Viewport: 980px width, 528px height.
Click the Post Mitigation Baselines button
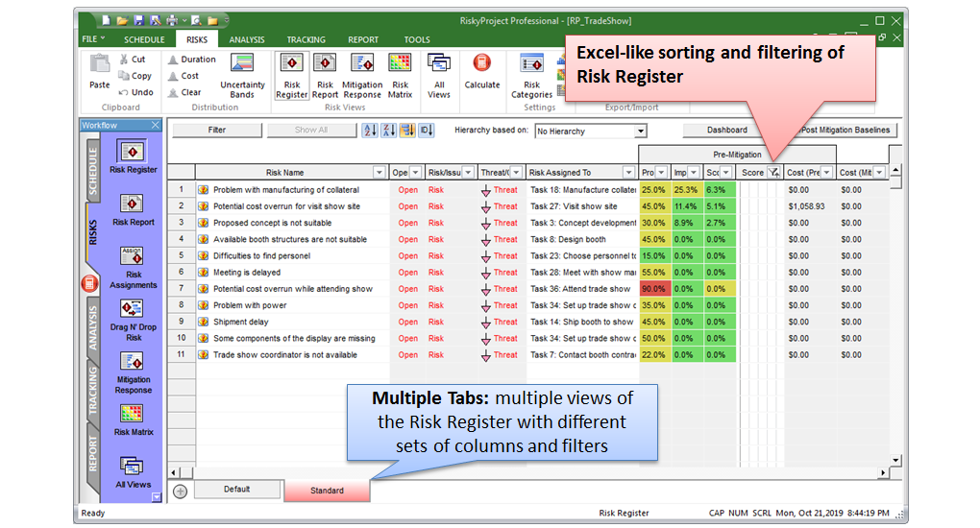(845, 130)
